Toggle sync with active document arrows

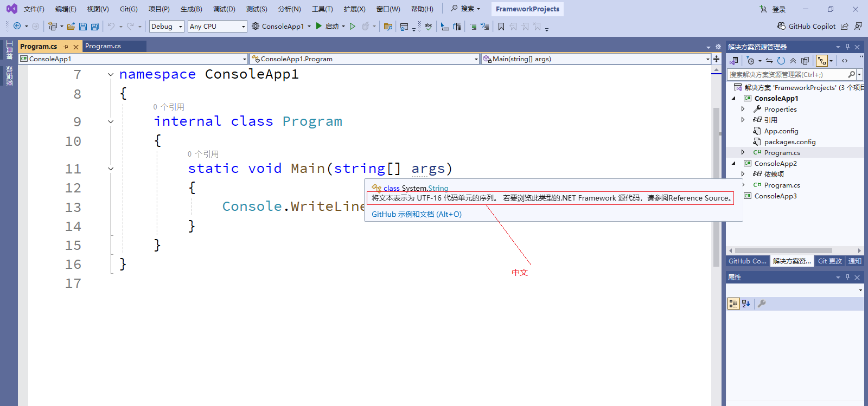[769, 61]
